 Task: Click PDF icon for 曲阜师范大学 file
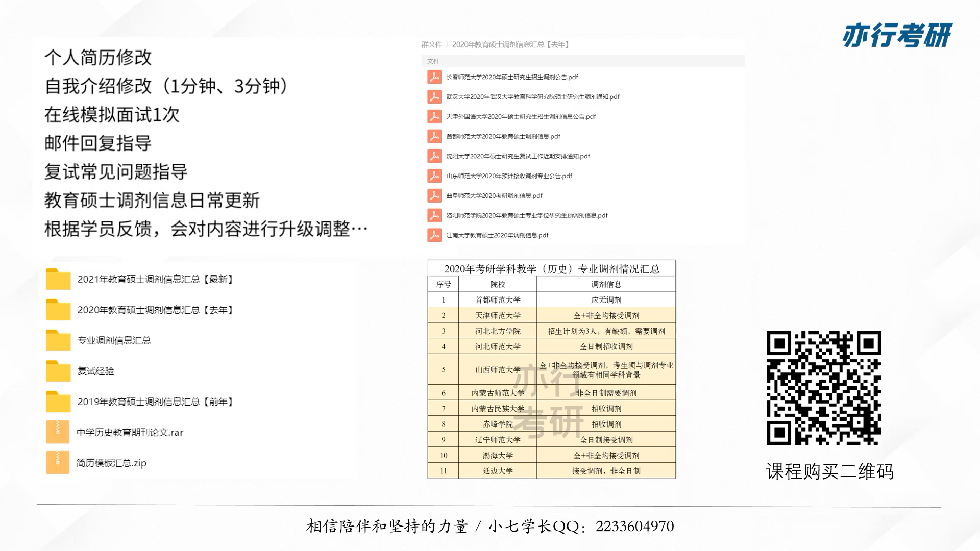434,195
